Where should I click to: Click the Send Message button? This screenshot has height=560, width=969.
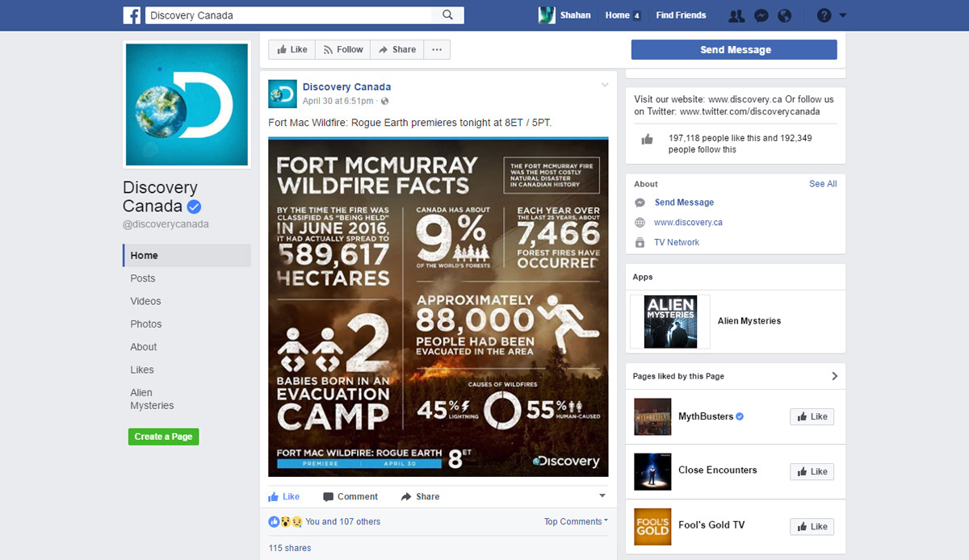pyautogui.click(x=734, y=49)
